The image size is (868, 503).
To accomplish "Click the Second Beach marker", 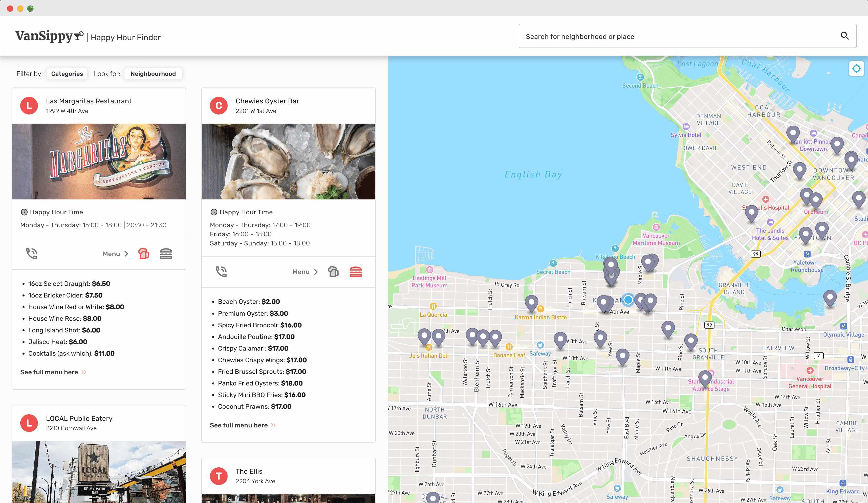I will (640, 77).
